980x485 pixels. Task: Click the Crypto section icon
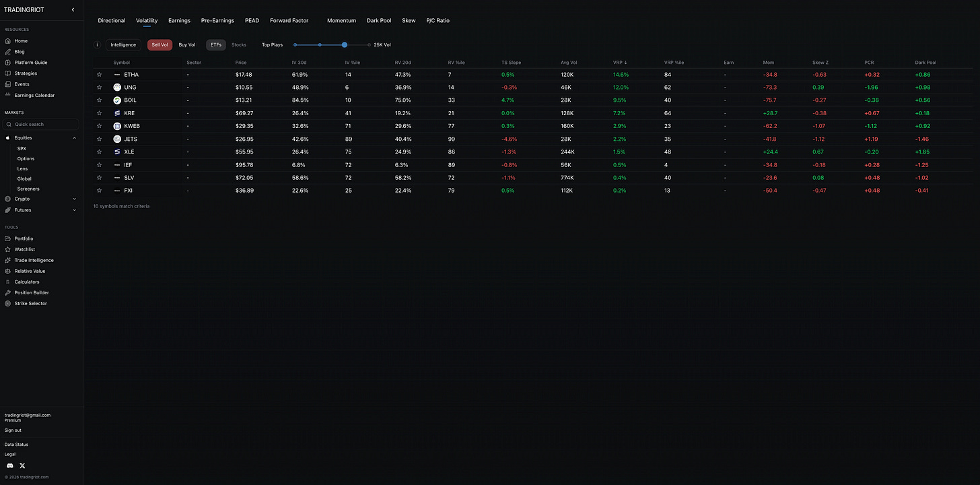click(x=8, y=199)
